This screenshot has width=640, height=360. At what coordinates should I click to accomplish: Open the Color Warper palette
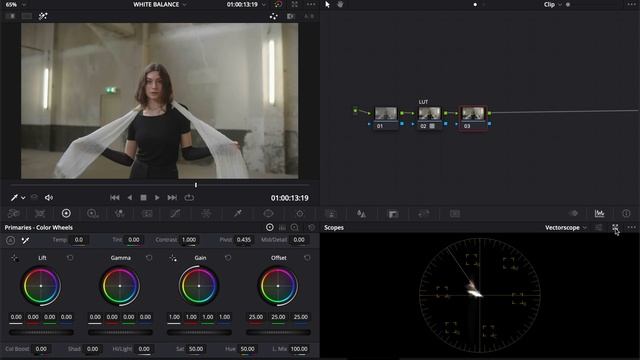pos(206,213)
